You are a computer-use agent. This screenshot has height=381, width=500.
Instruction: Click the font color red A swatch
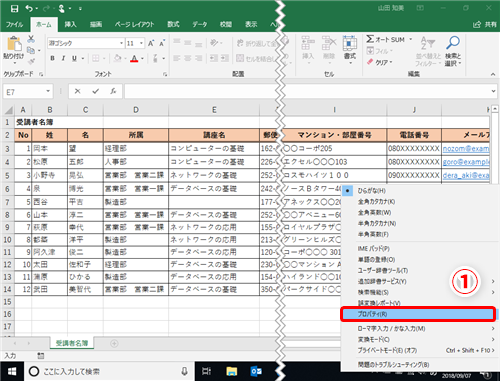click(134, 59)
